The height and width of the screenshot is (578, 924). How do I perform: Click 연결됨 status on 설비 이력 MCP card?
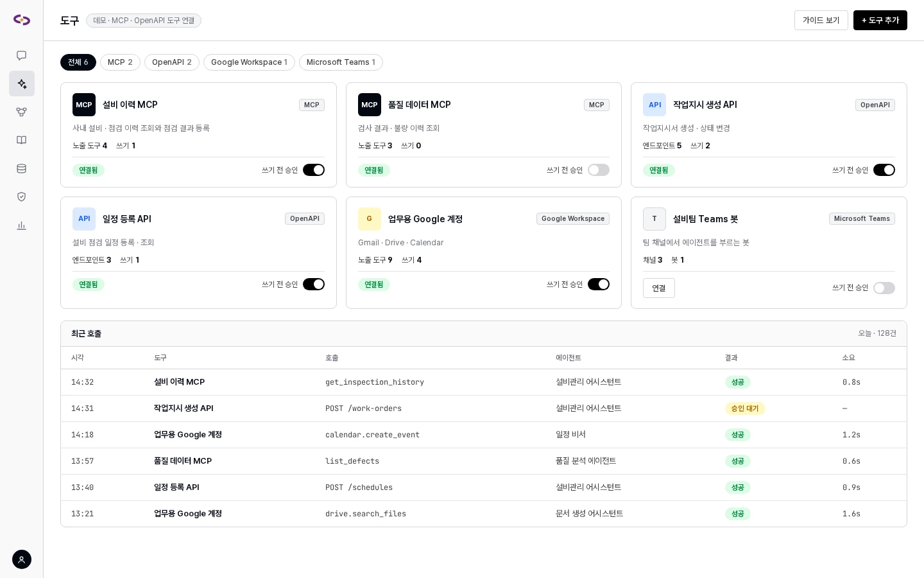pyautogui.click(x=89, y=170)
